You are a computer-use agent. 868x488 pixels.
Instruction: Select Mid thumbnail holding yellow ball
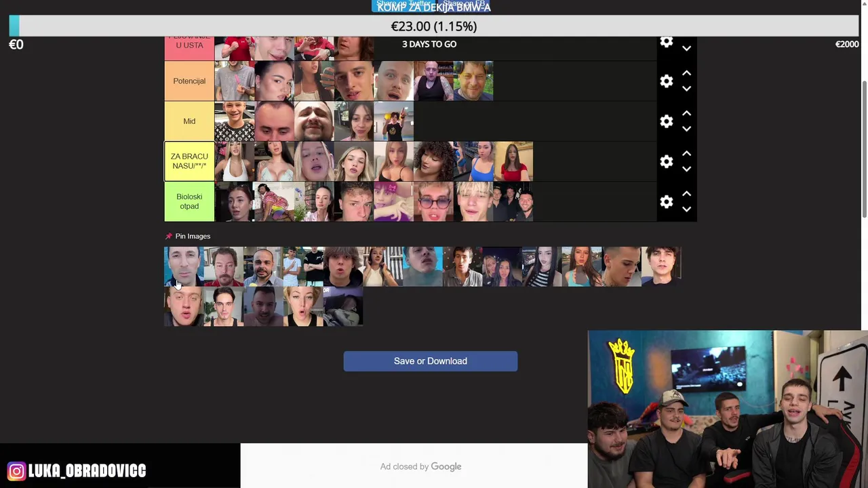click(x=393, y=121)
